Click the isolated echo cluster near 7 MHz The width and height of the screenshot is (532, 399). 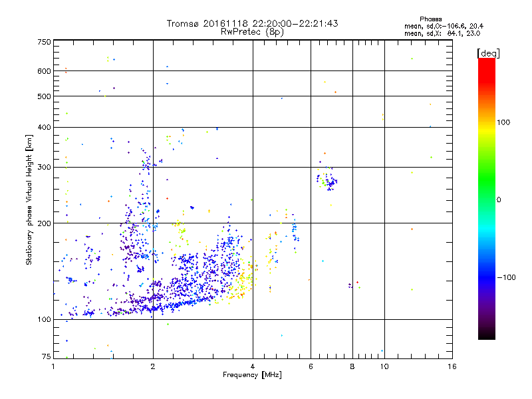pos(327,179)
